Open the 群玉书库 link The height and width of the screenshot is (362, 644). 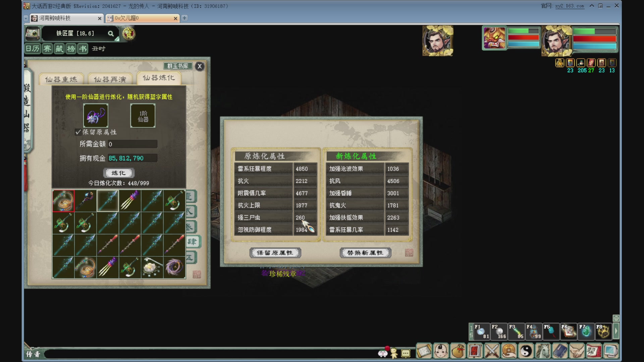pyautogui.click(x=178, y=66)
